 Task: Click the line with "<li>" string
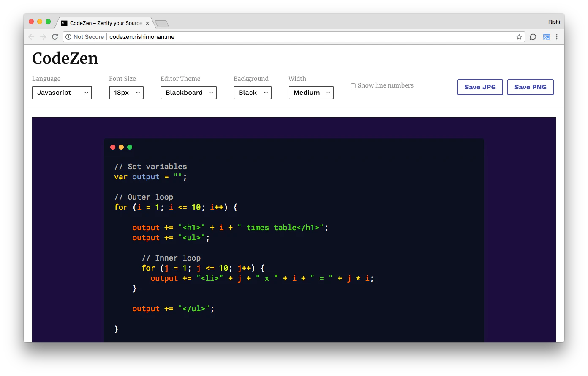(x=262, y=278)
